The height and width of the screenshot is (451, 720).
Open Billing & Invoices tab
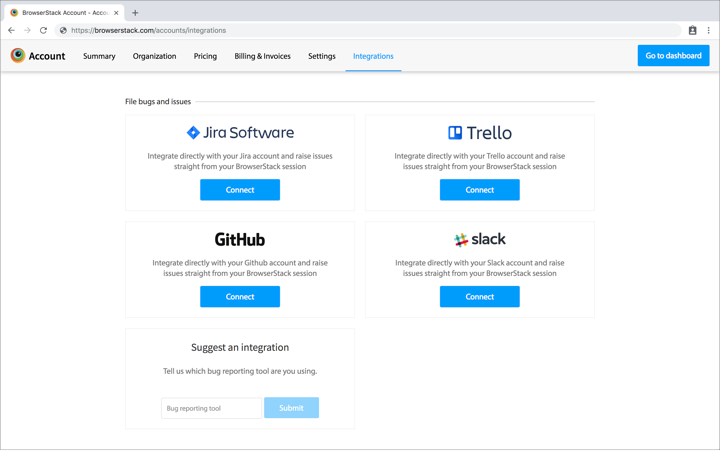[x=263, y=56]
